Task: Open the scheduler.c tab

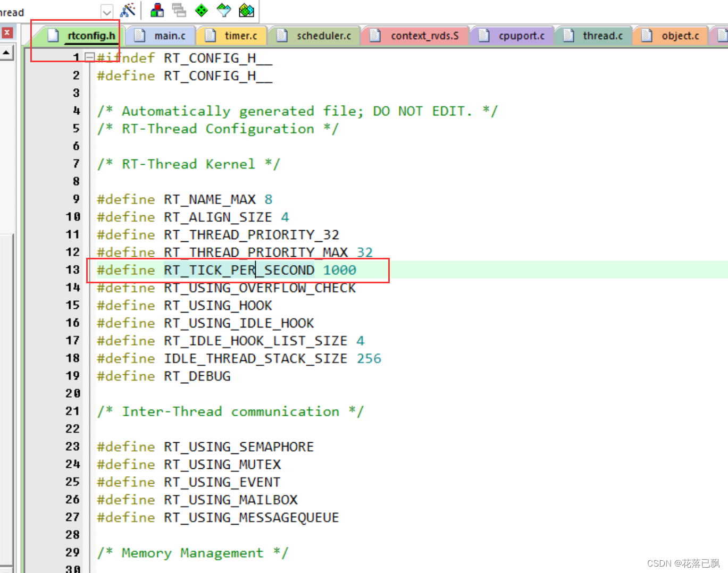Action: coord(314,36)
